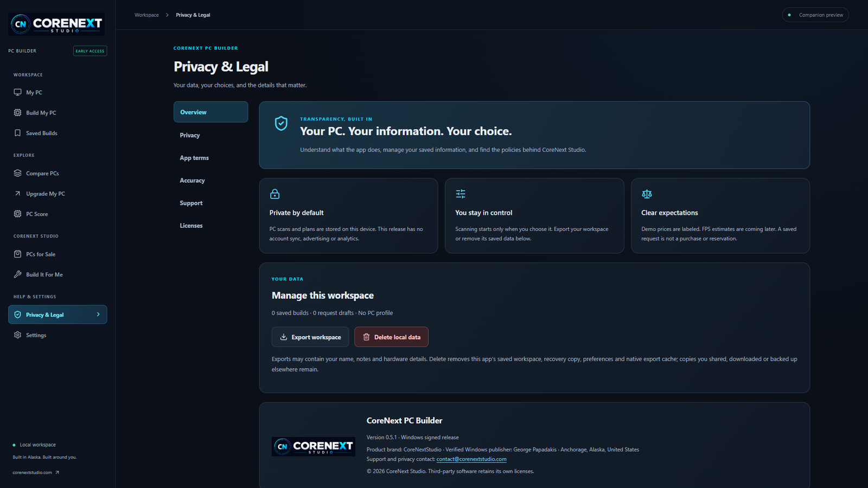Click "Your PC. Your information. Your choice." heading
This screenshot has height=488, width=868.
pyautogui.click(x=406, y=131)
